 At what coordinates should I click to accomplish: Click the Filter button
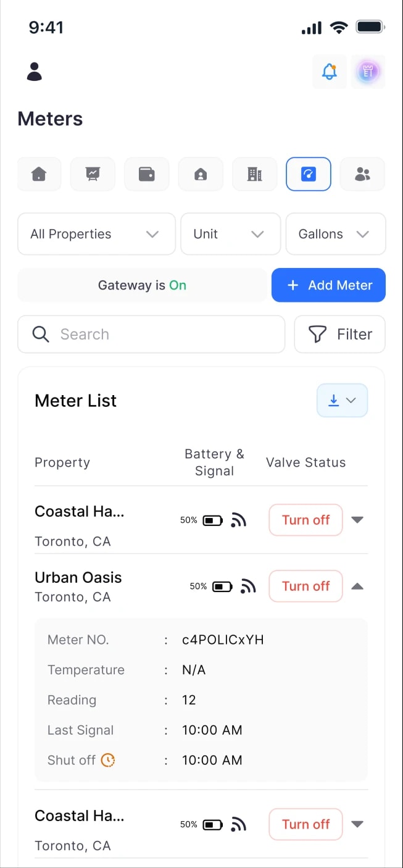click(x=340, y=334)
